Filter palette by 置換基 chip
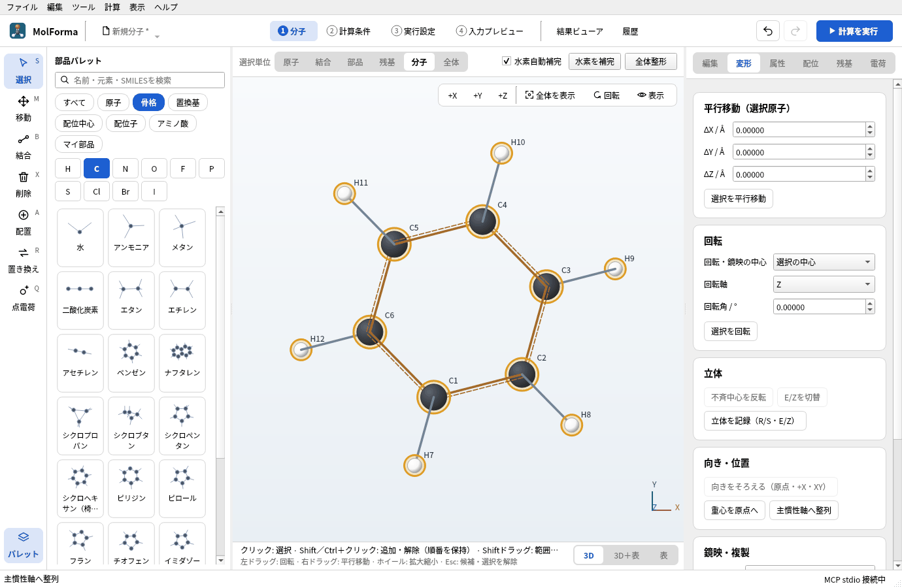Image resolution: width=902 pixels, height=588 pixels. click(188, 103)
